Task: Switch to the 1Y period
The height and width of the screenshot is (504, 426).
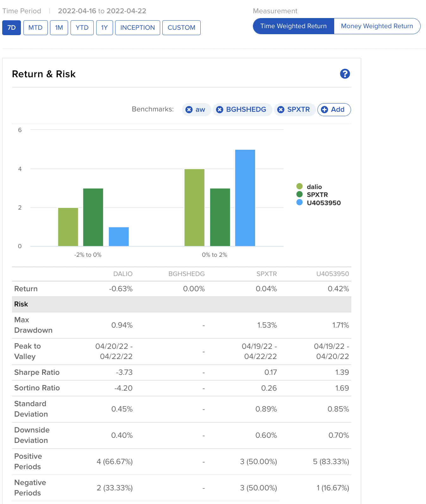Action: click(104, 28)
